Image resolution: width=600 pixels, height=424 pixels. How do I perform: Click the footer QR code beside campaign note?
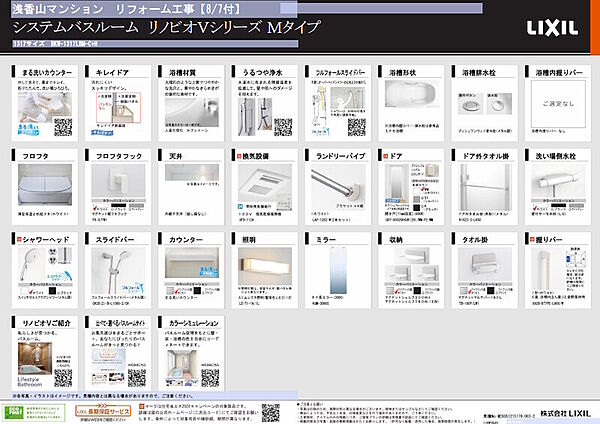(271, 413)
